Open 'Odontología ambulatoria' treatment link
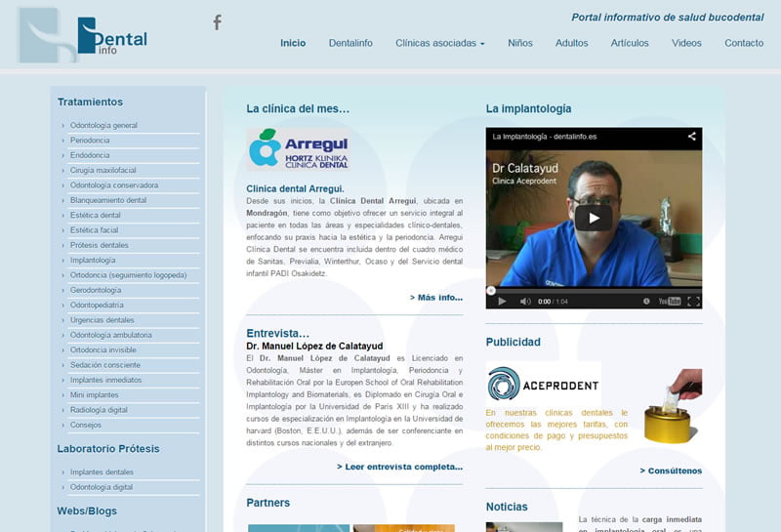The height and width of the screenshot is (532, 781). tap(111, 335)
